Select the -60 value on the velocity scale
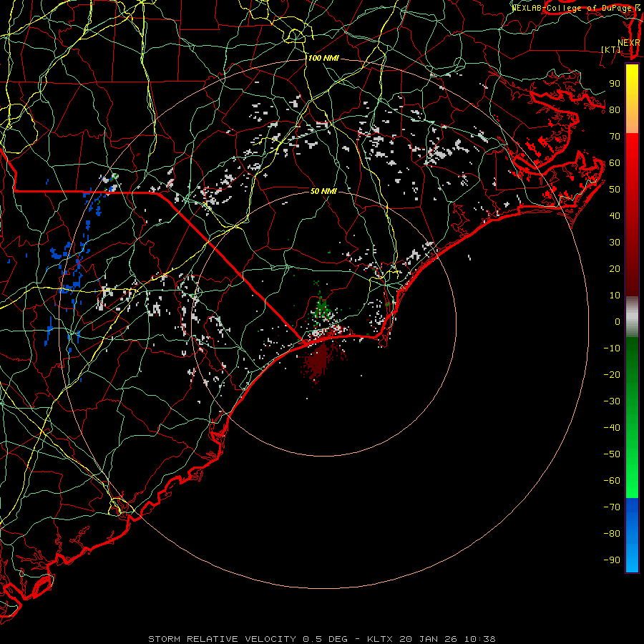 [x=612, y=481]
